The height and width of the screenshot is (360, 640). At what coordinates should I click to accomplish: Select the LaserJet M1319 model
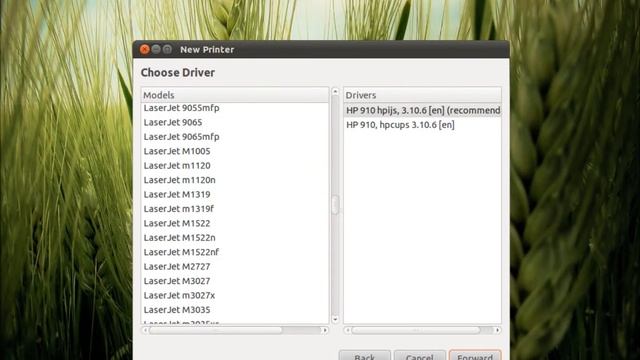[235, 194]
